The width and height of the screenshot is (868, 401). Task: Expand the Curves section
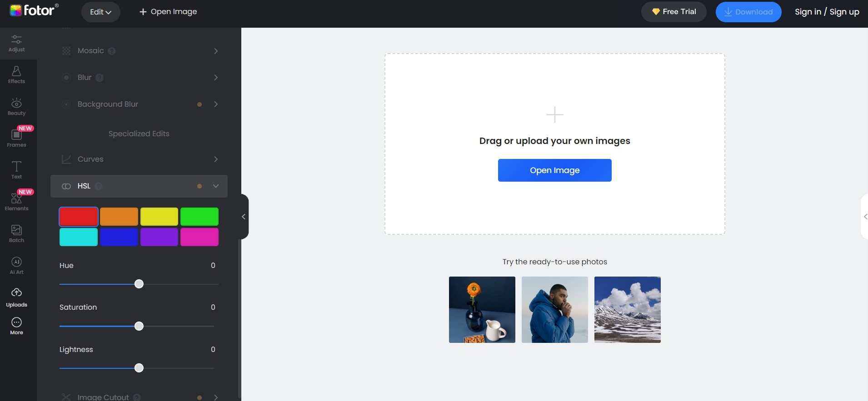(x=216, y=159)
